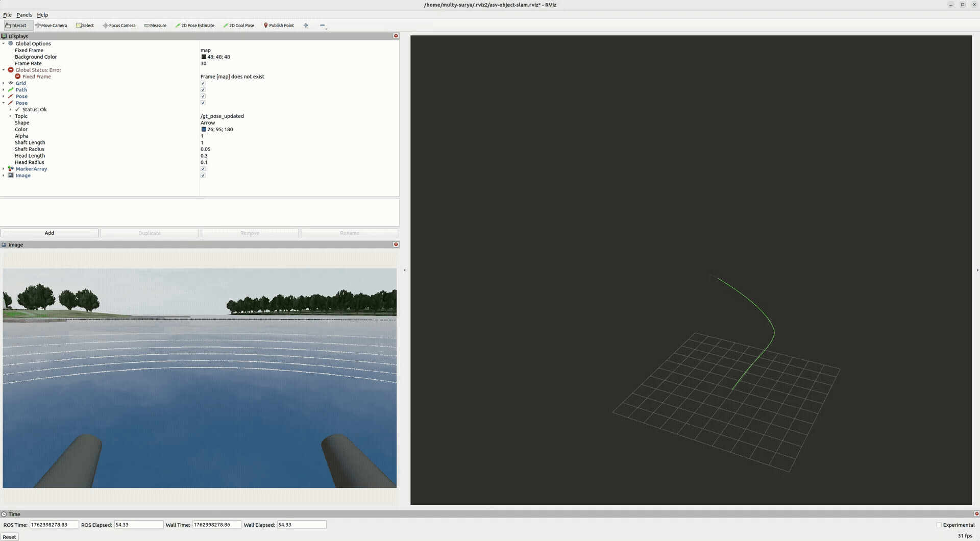Expand the Image display properties
The image size is (980, 541).
(x=4, y=175)
